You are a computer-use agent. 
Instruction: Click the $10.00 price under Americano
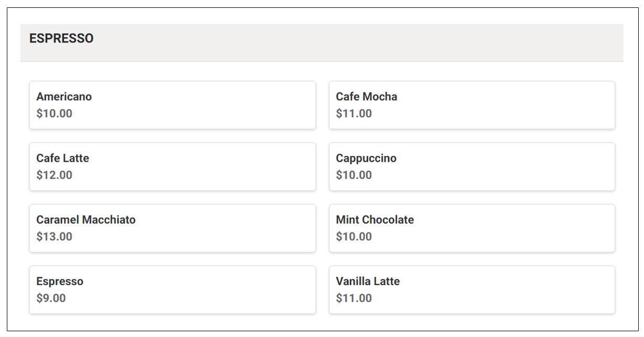(x=55, y=113)
